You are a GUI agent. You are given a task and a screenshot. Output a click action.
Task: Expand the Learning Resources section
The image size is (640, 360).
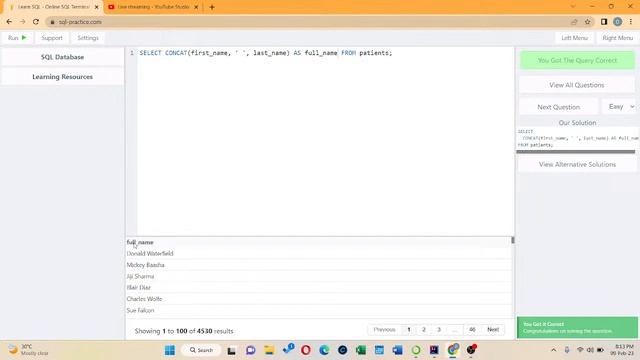pyautogui.click(x=62, y=77)
